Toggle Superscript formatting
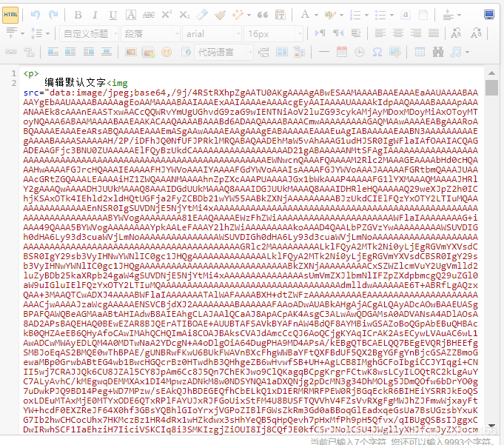This screenshot has height=445, width=504. coord(167,15)
